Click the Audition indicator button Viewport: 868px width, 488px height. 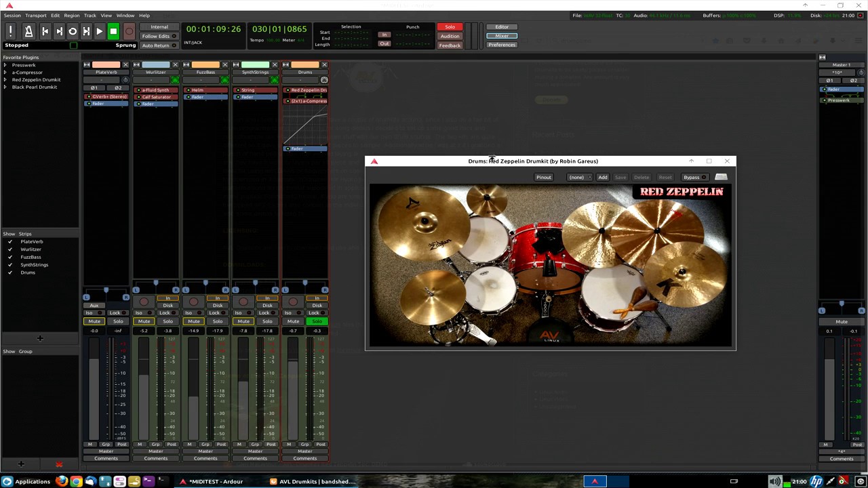[450, 36]
